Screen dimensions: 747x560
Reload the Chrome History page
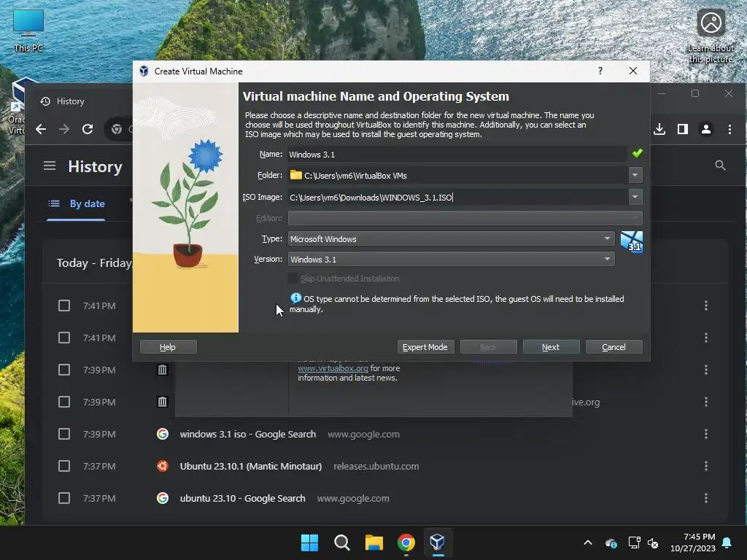[x=88, y=129]
